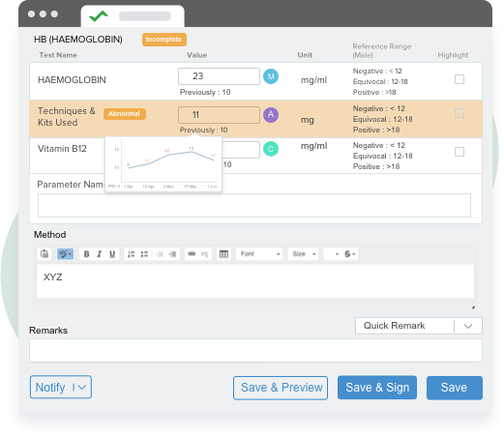Image resolution: width=504 pixels, height=436 pixels.
Task: Click the HB (HAEMOGLOBIN) heading
Action: (78, 40)
